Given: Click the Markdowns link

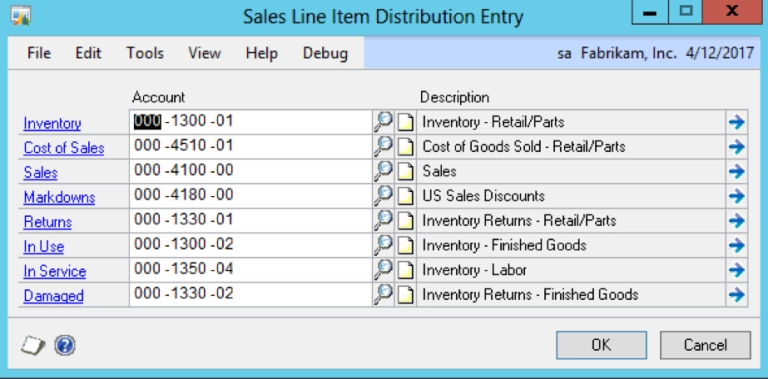Looking at the screenshot, I should 59,197.
